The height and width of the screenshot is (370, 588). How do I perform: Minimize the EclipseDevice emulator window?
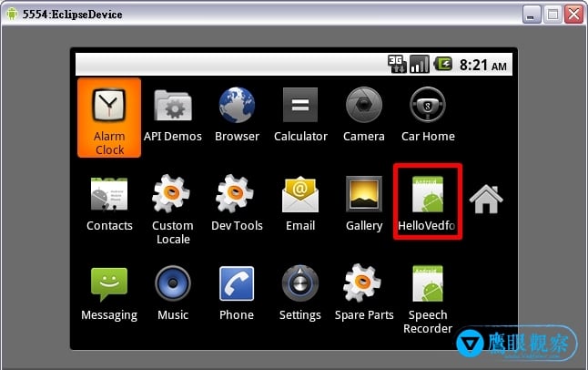coord(532,15)
